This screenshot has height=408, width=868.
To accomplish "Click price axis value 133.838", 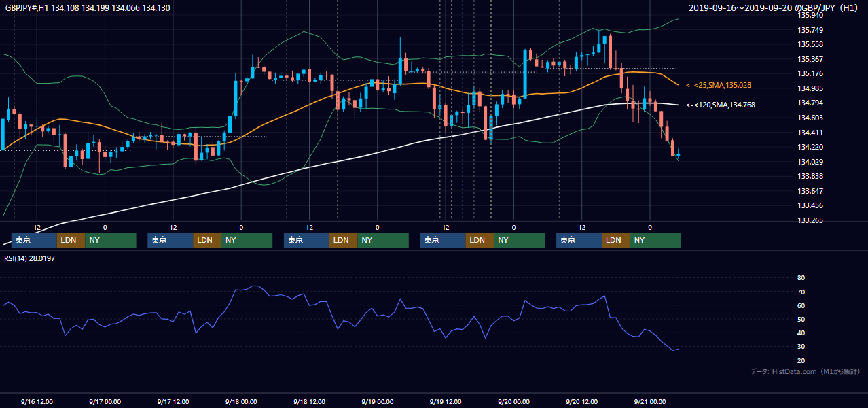I will click(x=810, y=176).
